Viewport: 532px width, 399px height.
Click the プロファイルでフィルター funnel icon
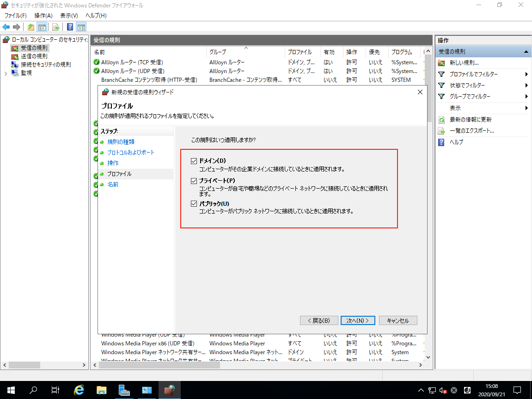(441, 74)
